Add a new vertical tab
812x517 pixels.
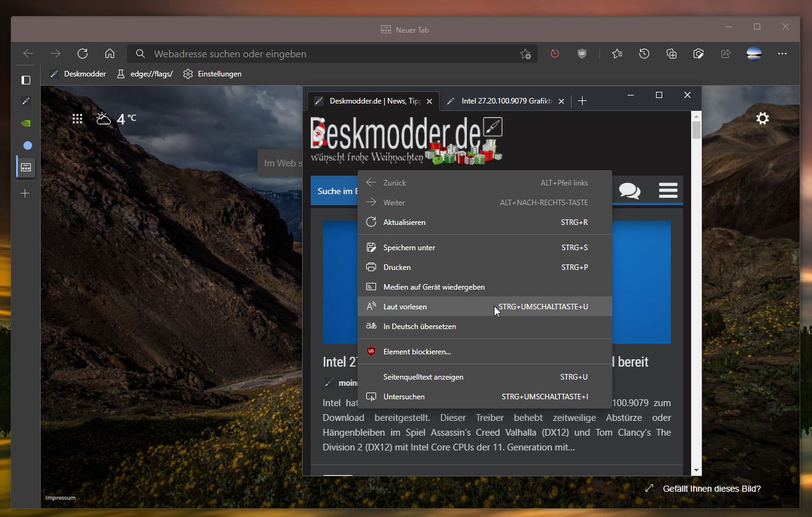tap(25, 193)
